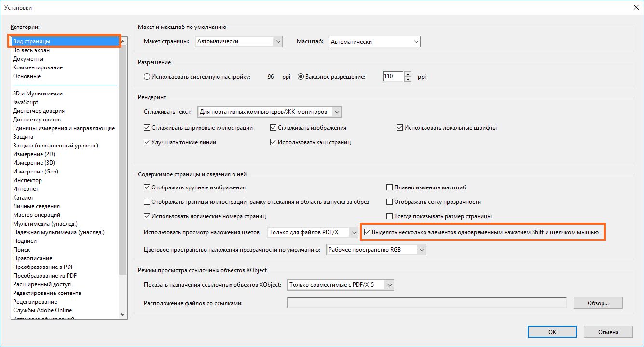Select Заказное разрешение radio button
Screen dimensions: 644x347
tap(301, 77)
